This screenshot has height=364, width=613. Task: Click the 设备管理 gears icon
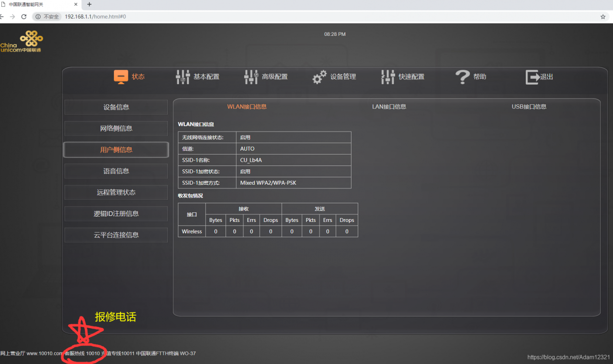(319, 77)
